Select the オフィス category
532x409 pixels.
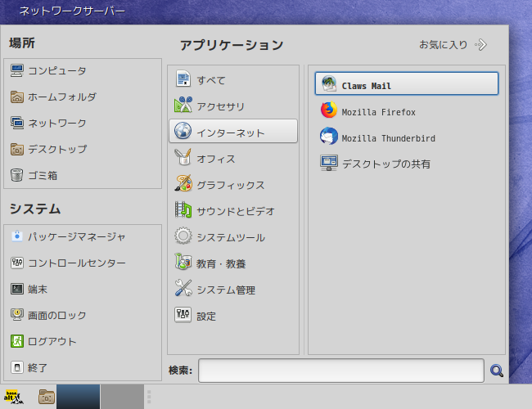tap(233, 158)
